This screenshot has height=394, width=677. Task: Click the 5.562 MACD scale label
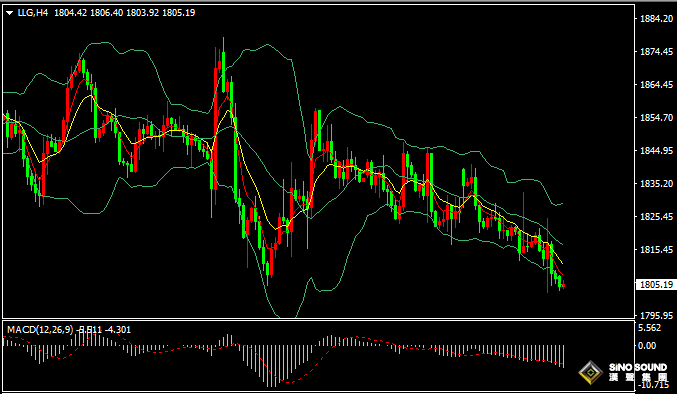[649, 328]
